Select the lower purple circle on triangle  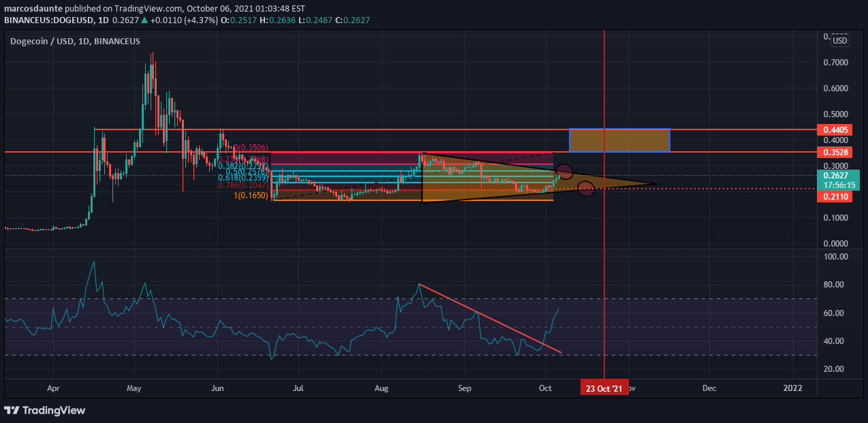pyautogui.click(x=587, y=189)
